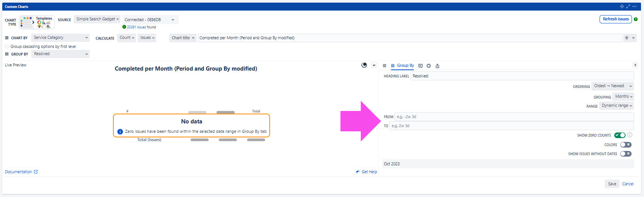Open the Simple Search Gadget source dropdown
The width and height of the screenshot is (644, 197).
[97, 19]
